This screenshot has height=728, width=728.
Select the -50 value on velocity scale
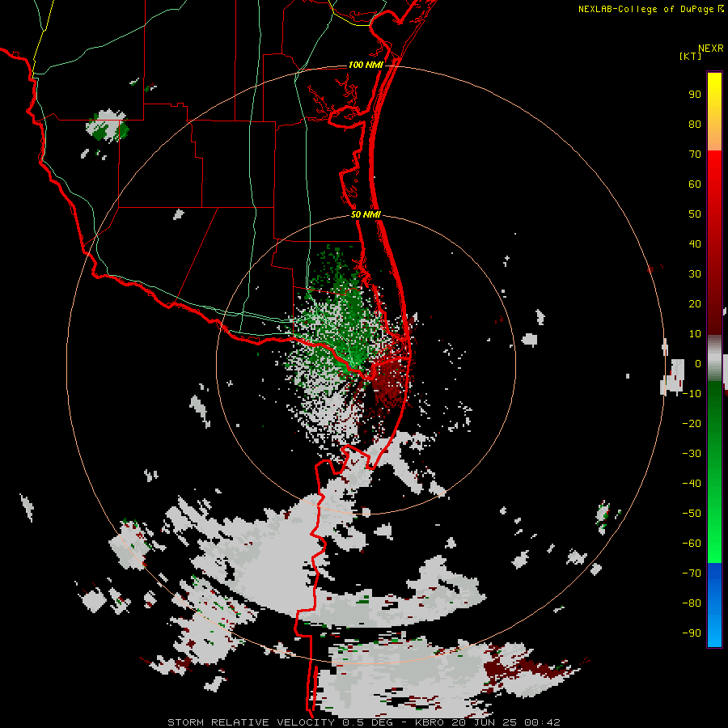click(692, 514)
